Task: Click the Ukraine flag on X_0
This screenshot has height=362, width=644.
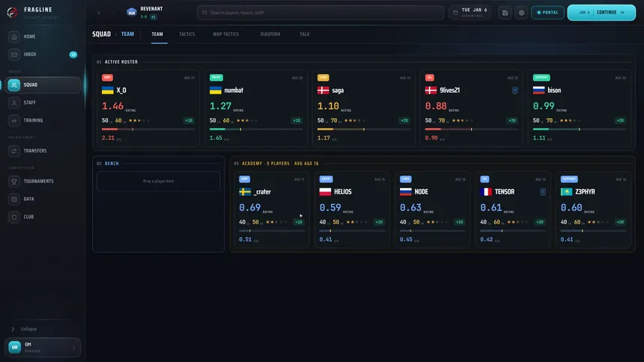Action: click(x=108, y=90)
